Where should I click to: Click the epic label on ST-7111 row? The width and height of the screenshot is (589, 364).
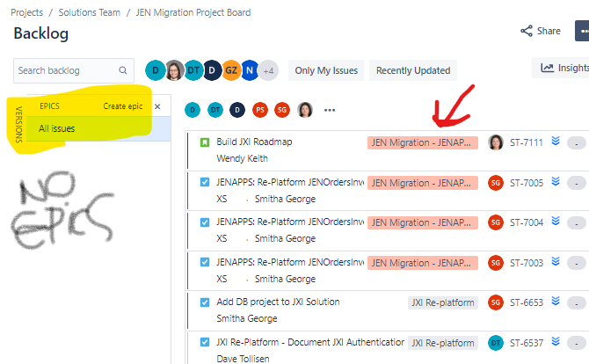423,142
